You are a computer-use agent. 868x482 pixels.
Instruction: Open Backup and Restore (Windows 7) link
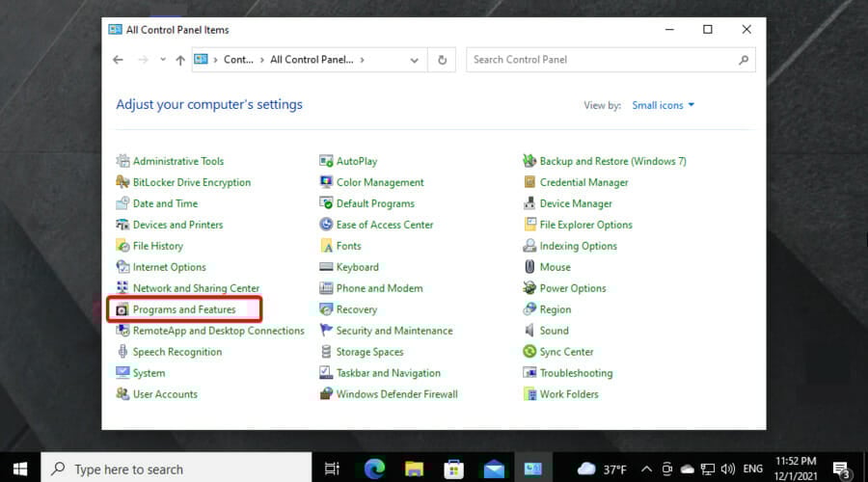coord(612,161)
